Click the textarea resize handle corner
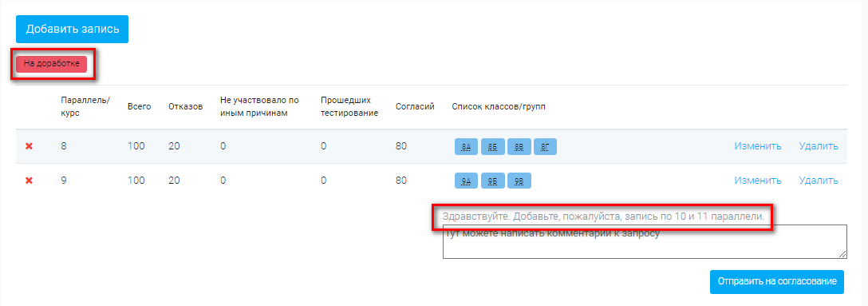The width and height of the screenshot is (868, 306). pyautogui.click(x=843, y=254)
